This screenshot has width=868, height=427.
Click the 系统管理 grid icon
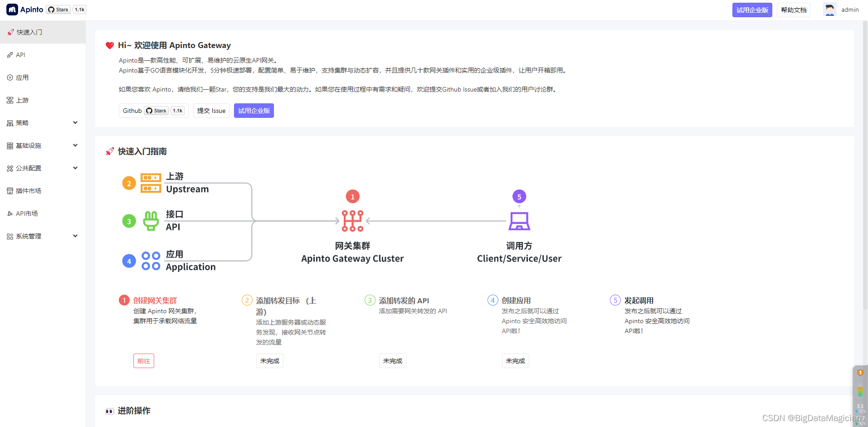(x=10, y=236)
